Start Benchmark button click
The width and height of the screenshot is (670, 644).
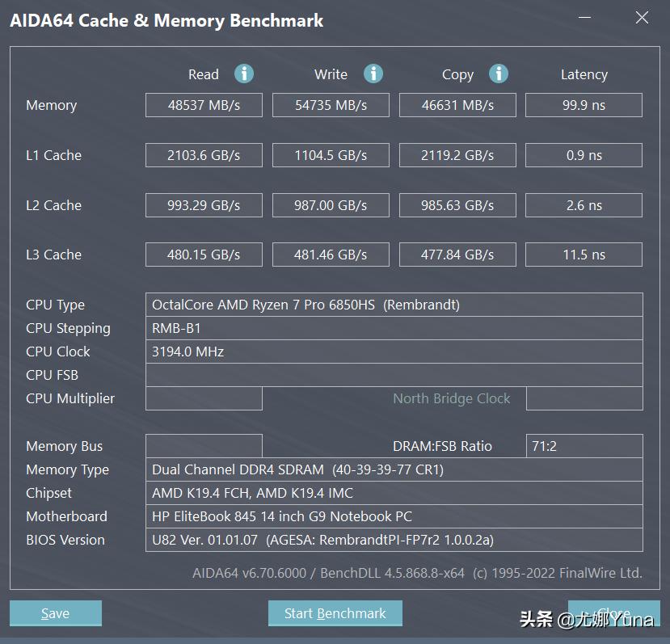pyautogui.click(x=335, y=613)
